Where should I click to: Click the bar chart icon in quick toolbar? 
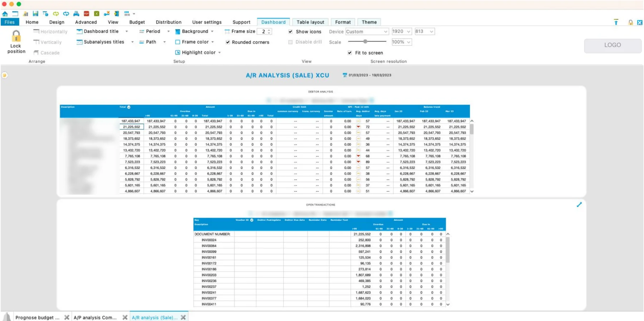click(x=26, y=14)
